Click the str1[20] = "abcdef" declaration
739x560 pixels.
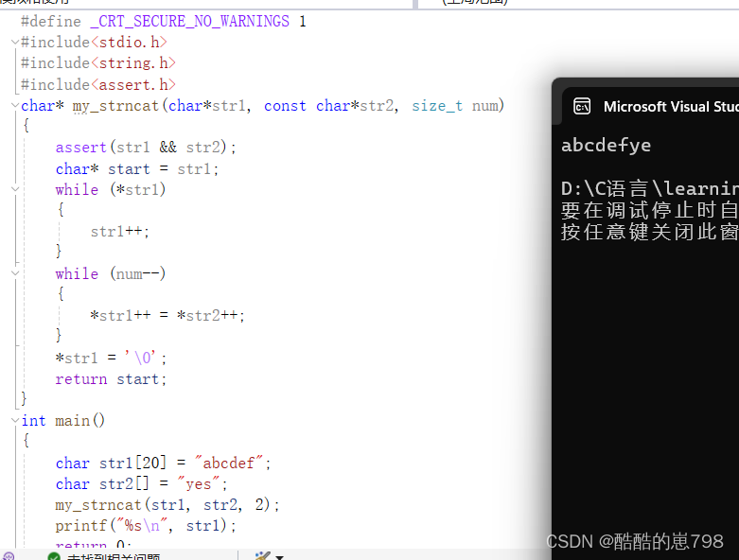point(163,463)
